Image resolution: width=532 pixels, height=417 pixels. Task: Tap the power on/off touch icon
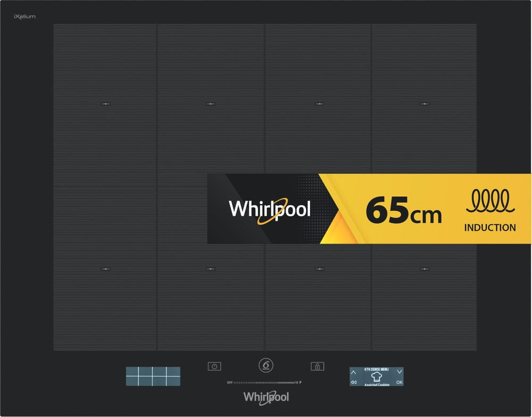(x=214, y=366)
